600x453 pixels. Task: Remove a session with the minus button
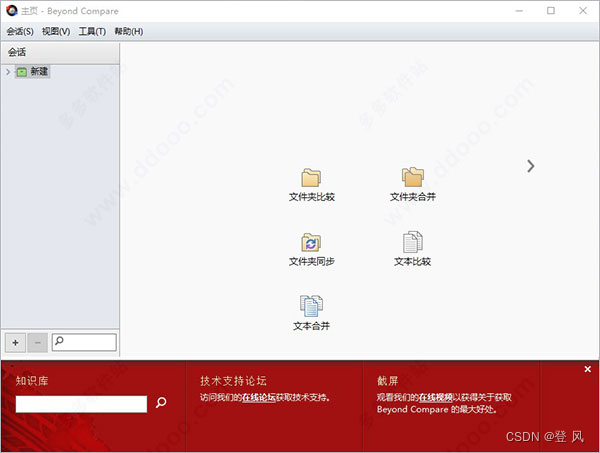[38, 342]
